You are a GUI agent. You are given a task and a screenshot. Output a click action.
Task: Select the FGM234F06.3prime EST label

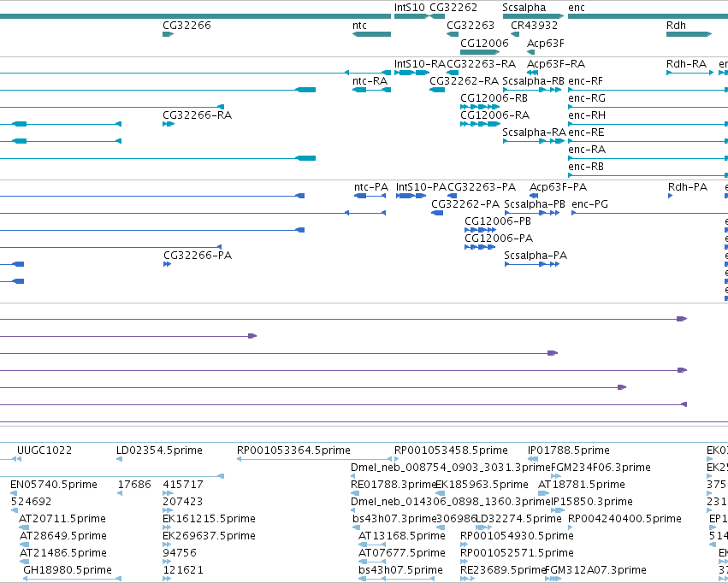pyautogui.click(x=601, y=468)
